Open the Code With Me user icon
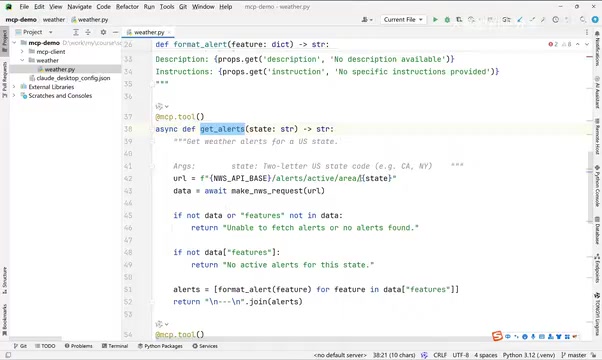 367,20
